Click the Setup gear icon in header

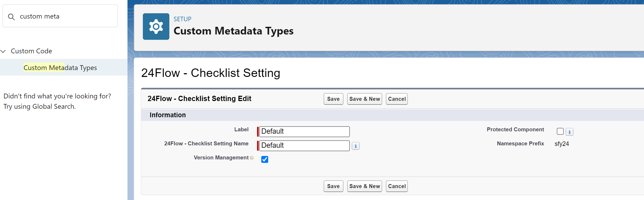coord(156,27)
